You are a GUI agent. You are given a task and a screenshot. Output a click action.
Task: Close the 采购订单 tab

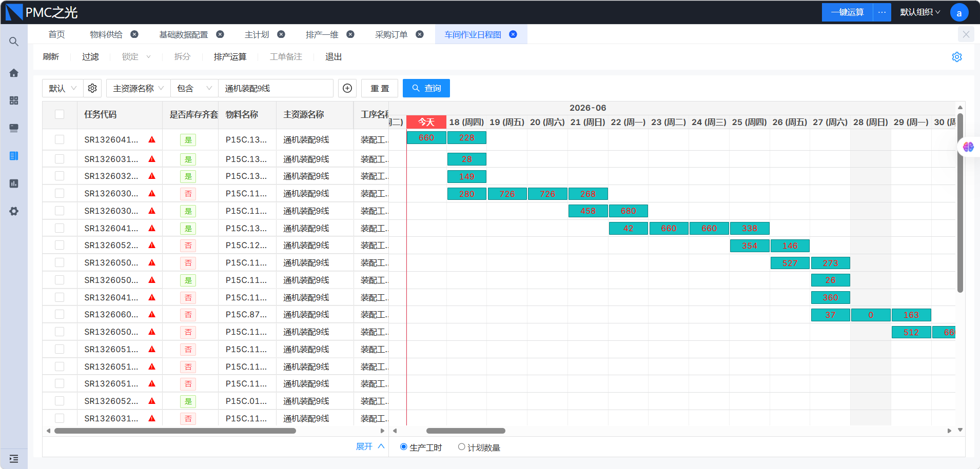(x=420, y=34)
